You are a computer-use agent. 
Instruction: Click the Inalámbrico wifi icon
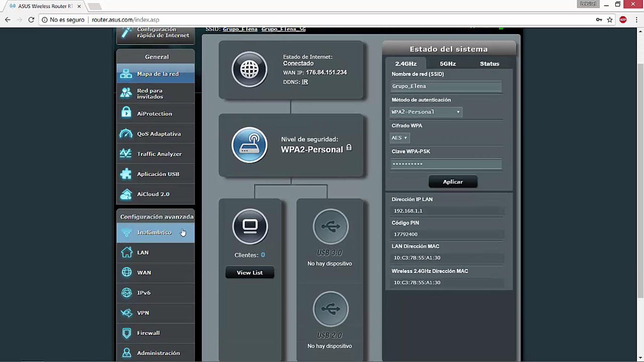(x=126, y=232)
